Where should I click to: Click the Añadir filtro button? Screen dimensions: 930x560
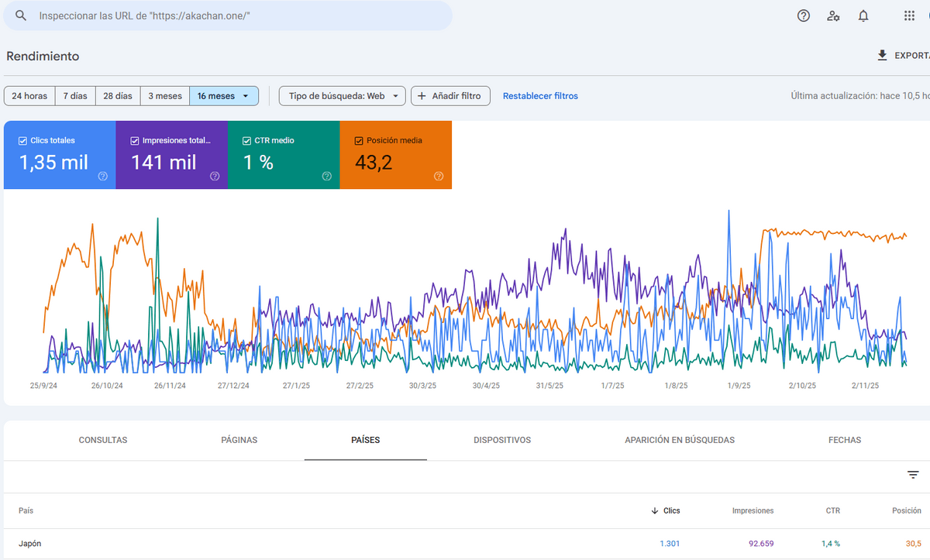(x=450, y=96)
